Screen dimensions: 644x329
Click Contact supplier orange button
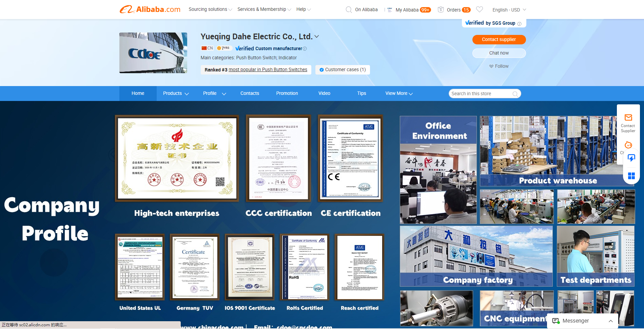499,40
